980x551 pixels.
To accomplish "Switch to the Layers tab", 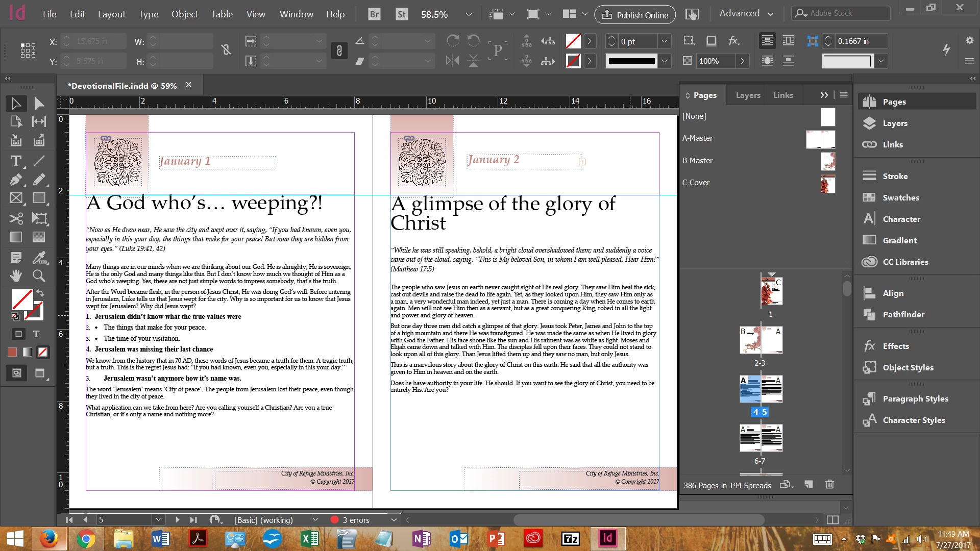I will pos(748,95).
